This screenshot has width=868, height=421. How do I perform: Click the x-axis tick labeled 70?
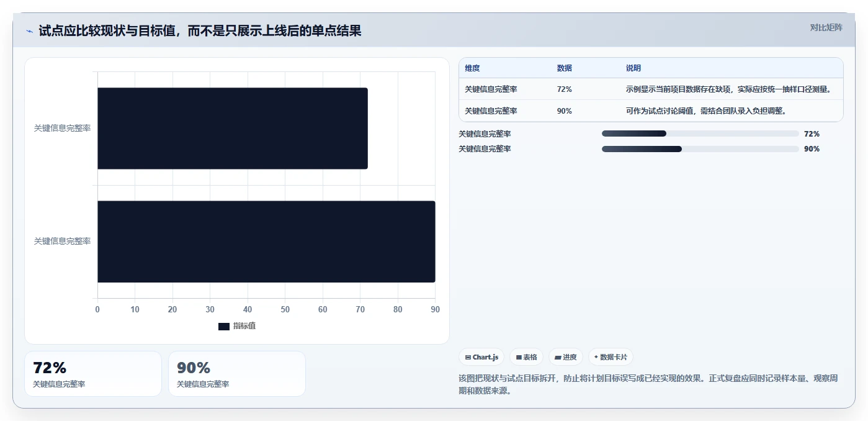click(x=360, y=309)
